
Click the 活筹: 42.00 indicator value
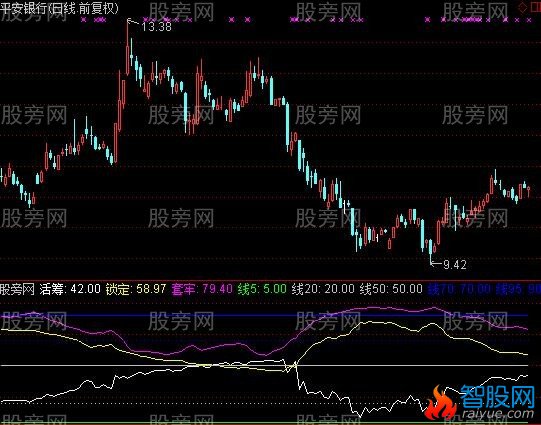(x=70, y=289)
